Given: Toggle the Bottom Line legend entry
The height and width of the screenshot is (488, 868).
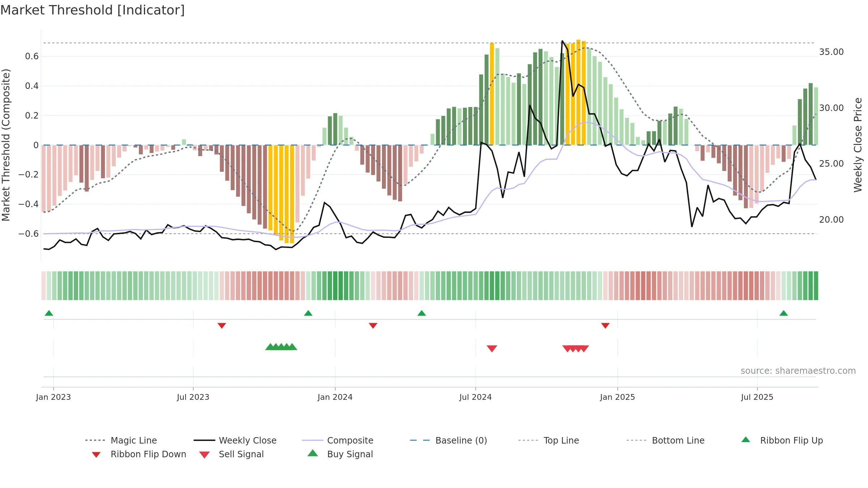Looking at the screenshot, I should pyautogui.click(x=665, y=440).
